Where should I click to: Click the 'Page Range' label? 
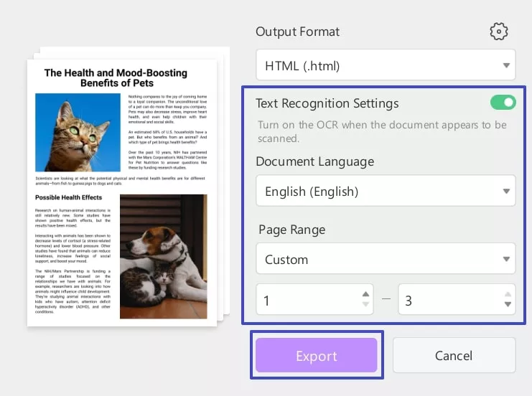coord(291,230)
